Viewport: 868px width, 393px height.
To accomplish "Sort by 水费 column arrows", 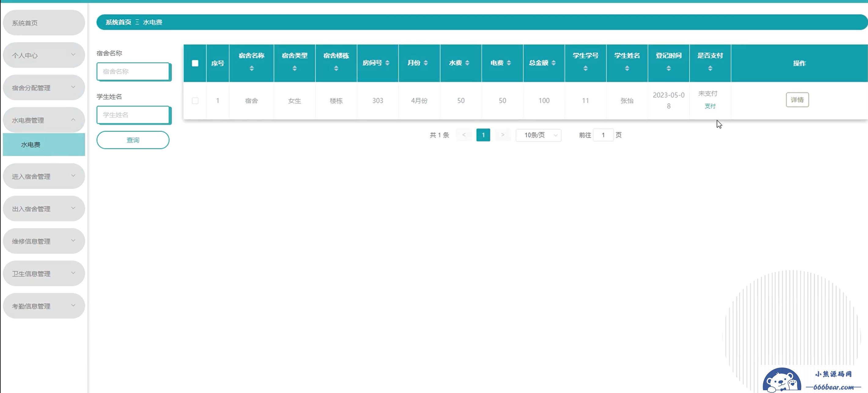I will (x=467, y=63).
